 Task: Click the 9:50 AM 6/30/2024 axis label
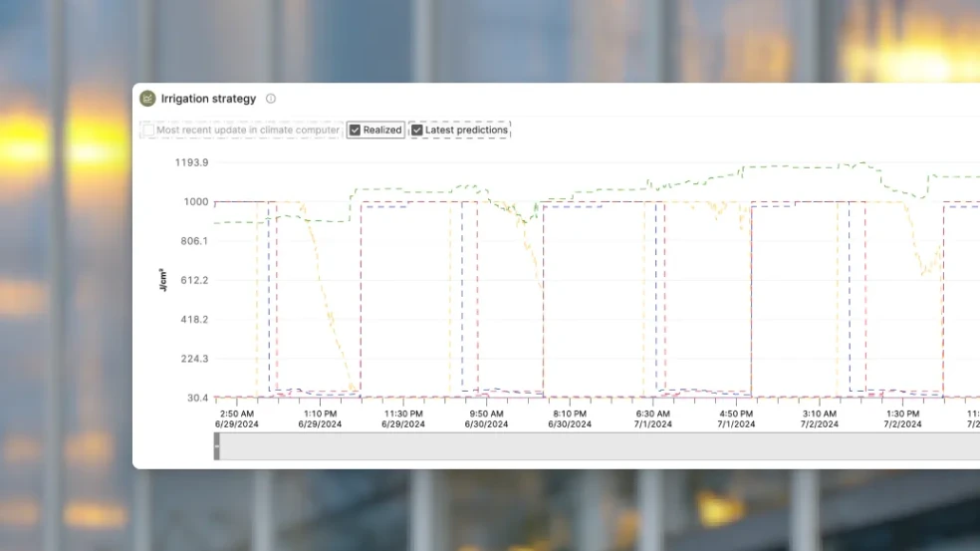486,418
